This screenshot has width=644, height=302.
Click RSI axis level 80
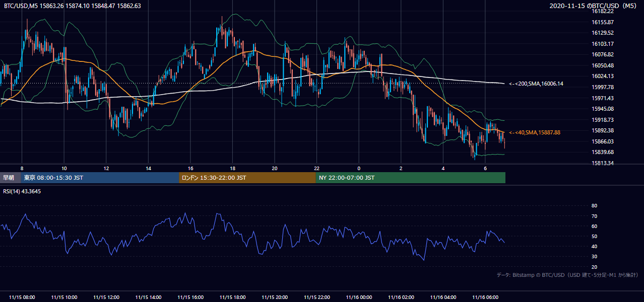click(594, 206)
